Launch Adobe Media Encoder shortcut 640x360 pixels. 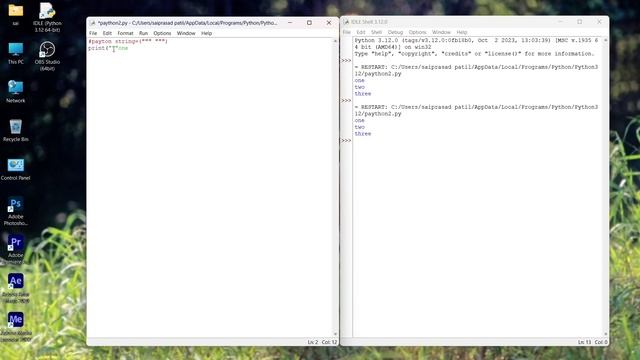pyautogui.click(x=16, y=327)
